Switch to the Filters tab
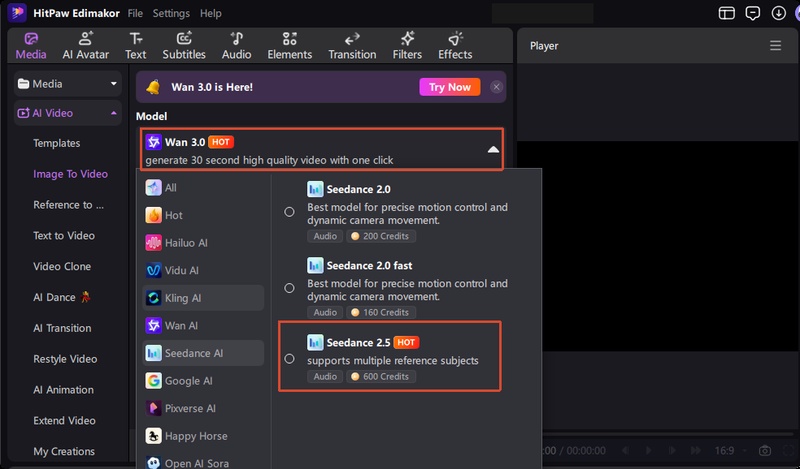This screenshot has width=800, height=469. (x=407, y=45)
